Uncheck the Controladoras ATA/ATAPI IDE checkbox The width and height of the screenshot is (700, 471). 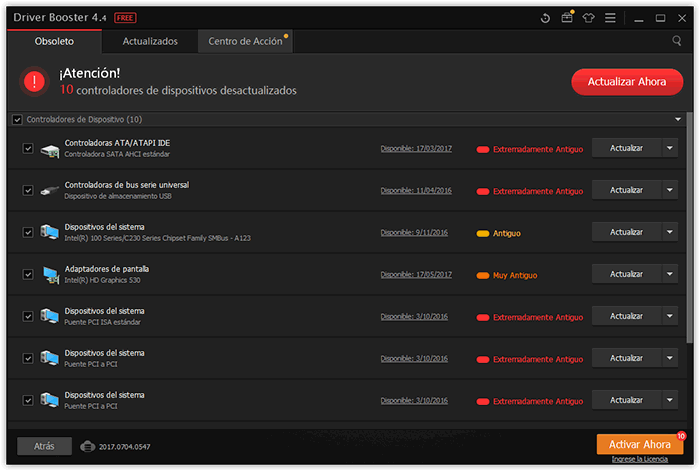click(27, 149)
